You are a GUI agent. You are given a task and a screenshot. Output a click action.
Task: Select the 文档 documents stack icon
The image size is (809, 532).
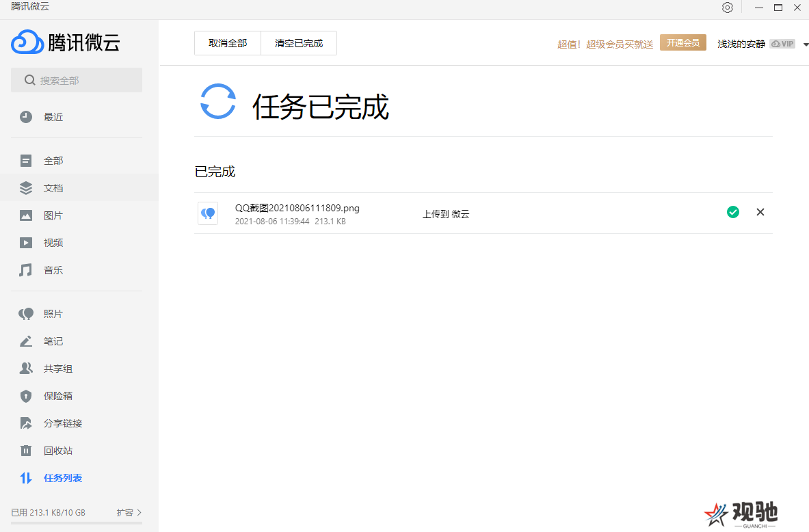26,188
